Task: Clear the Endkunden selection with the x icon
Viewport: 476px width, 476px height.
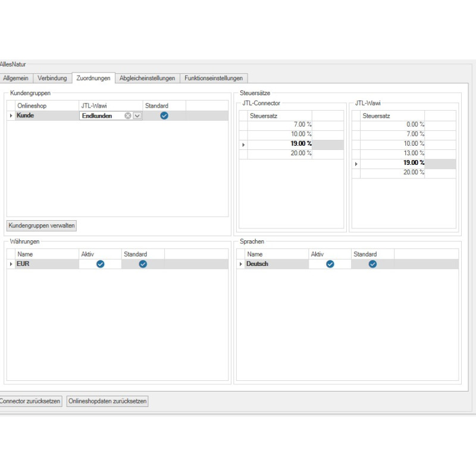Action: tap(127, 116)
